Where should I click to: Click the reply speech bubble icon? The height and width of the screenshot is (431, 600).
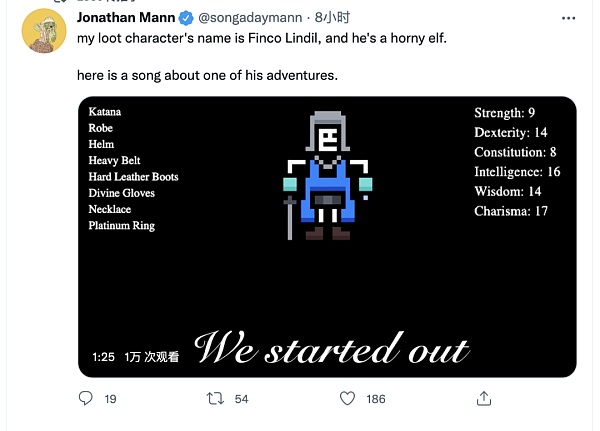click(85, 399)
